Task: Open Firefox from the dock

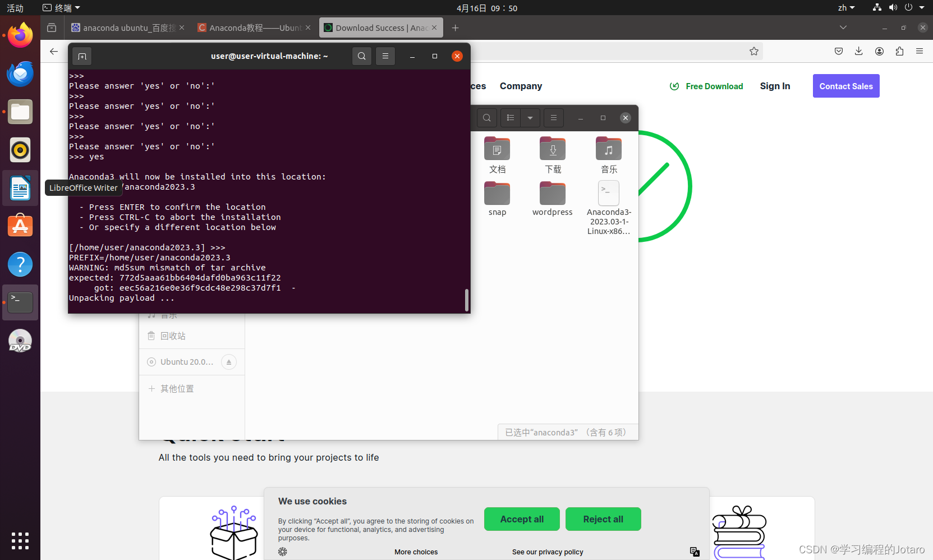Action: coord(20,35)
